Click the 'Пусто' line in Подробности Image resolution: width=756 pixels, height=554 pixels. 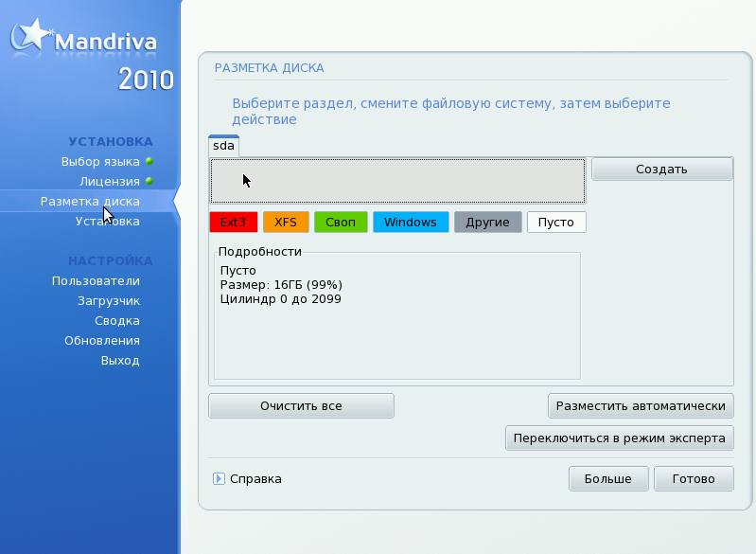tap(238, 270)
